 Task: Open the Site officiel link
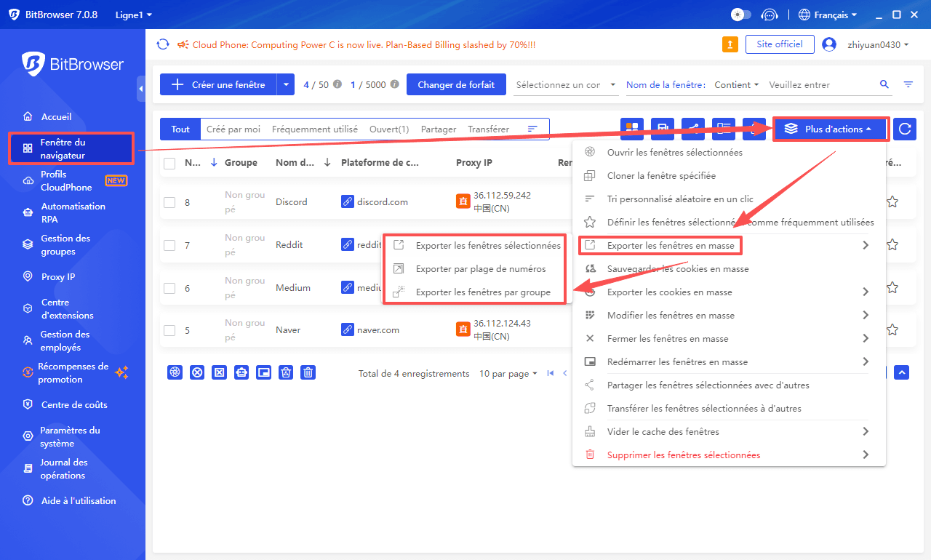coord(780,44)
